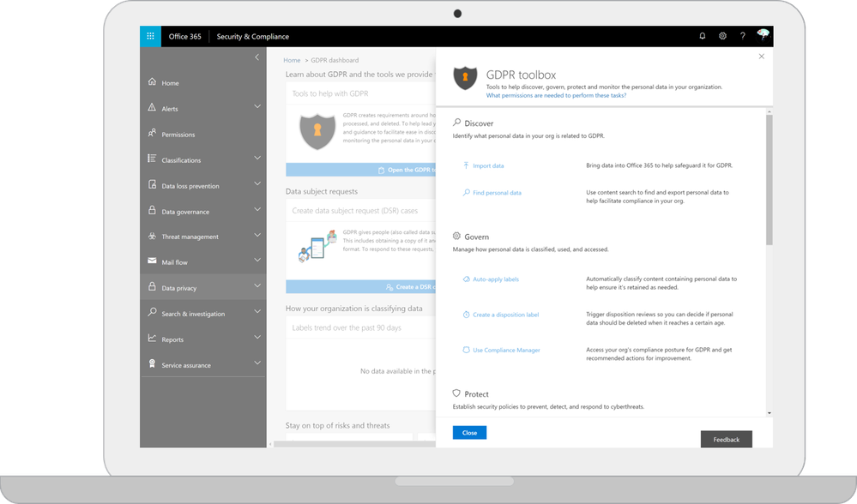
Task: Click the Home house icon in sidebar
Action: [x=152, y=82]
